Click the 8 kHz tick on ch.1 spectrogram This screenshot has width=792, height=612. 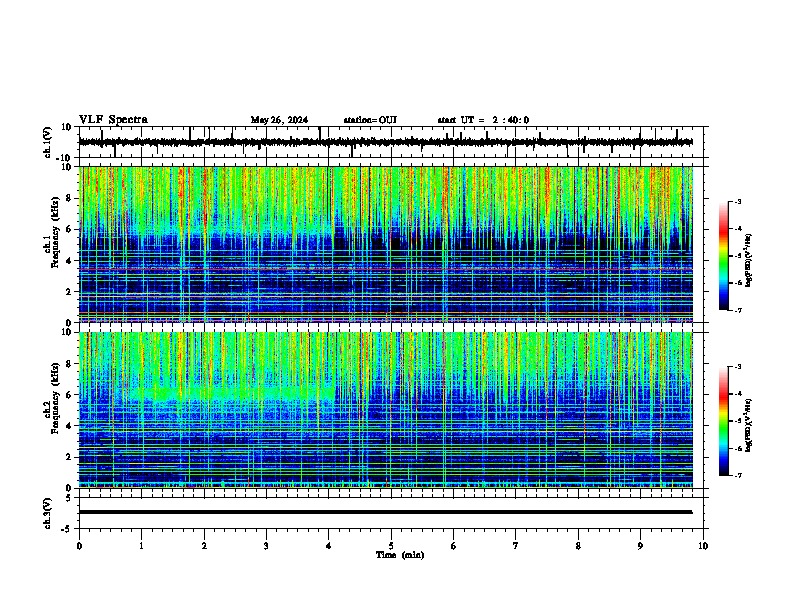click(x=69, y=198)
